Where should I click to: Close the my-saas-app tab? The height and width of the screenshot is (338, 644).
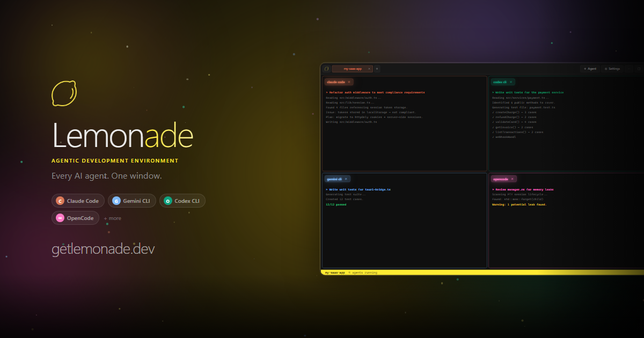369,69
